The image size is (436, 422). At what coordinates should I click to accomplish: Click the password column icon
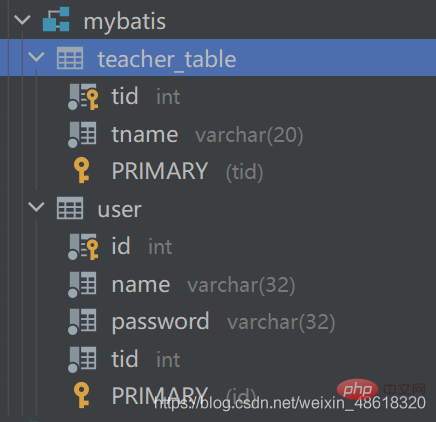(x=82, y=322)
